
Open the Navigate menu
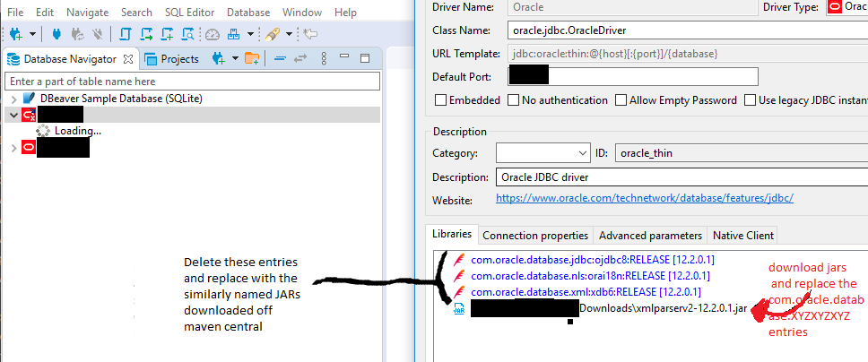(88, 13)
